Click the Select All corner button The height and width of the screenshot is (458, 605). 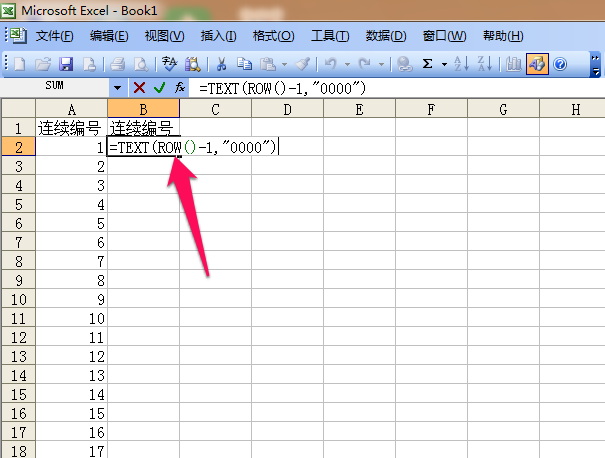(x=19, y=108)
